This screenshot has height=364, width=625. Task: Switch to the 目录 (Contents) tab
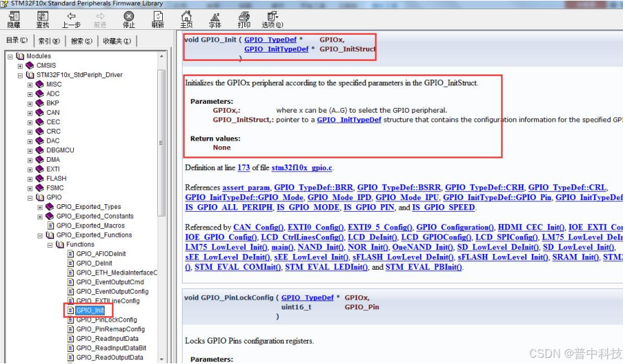[x=16, y=40]
